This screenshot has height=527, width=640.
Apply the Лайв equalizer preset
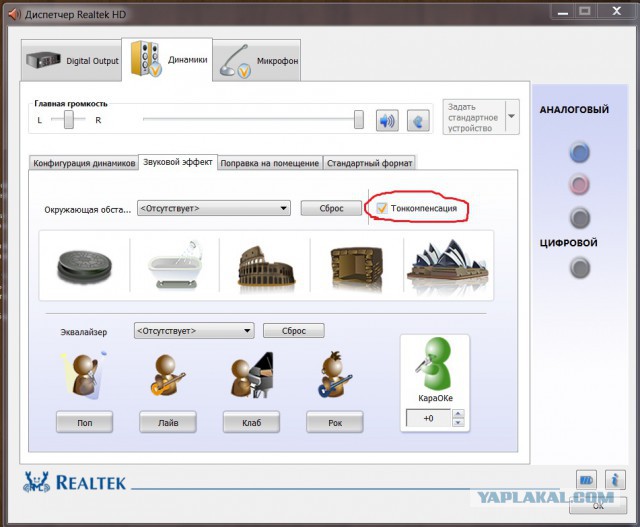click(x=168, y=422)
